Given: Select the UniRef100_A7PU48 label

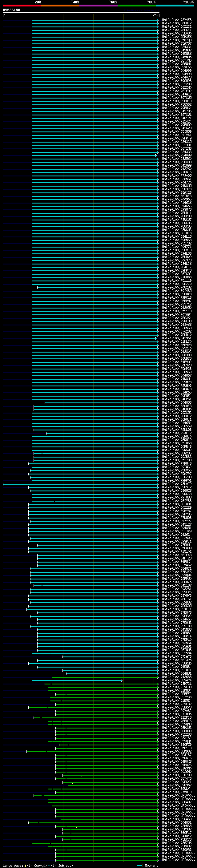Looking at the screenshot, I should [177, 464].
